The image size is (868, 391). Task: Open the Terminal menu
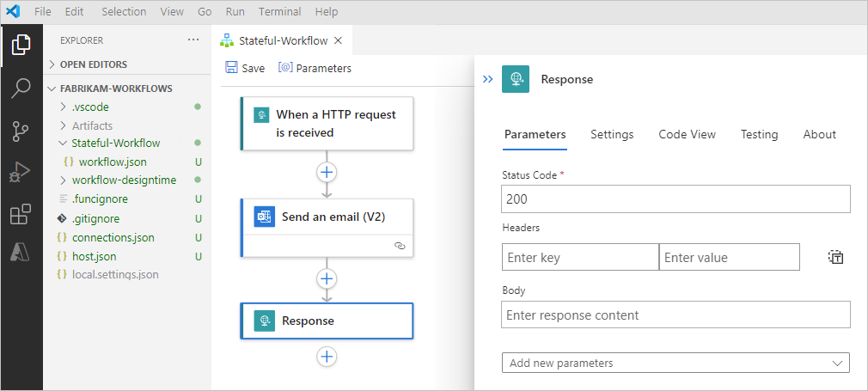click(279, 12)
